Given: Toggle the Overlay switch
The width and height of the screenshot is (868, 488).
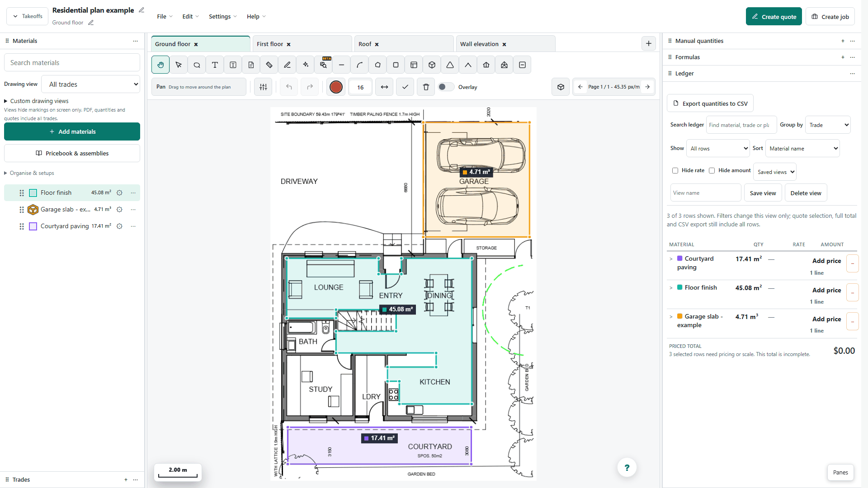Looking at the screenshot, I should [x=446, y=87].
